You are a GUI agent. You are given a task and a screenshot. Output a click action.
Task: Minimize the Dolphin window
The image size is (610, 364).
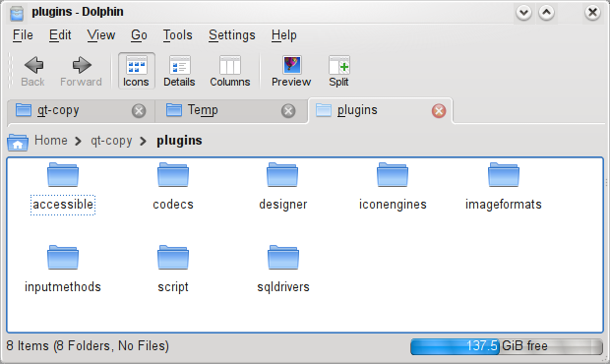coord(523,13)
